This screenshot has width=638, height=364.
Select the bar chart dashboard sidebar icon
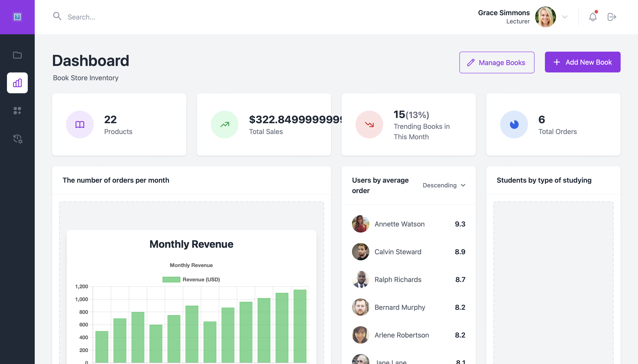[x=17, y=83]
